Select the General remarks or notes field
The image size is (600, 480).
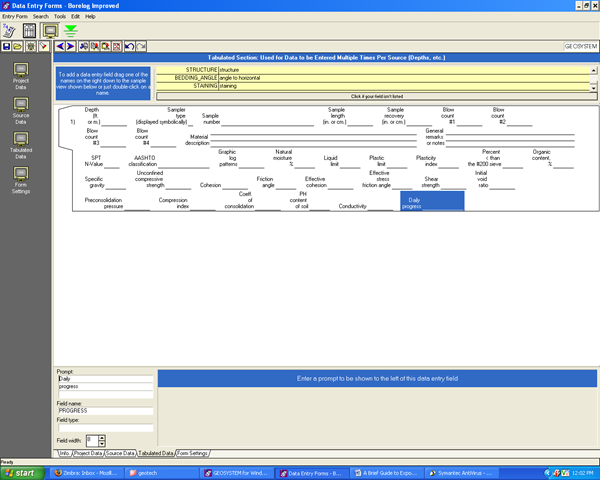click(x=500, y=137)
